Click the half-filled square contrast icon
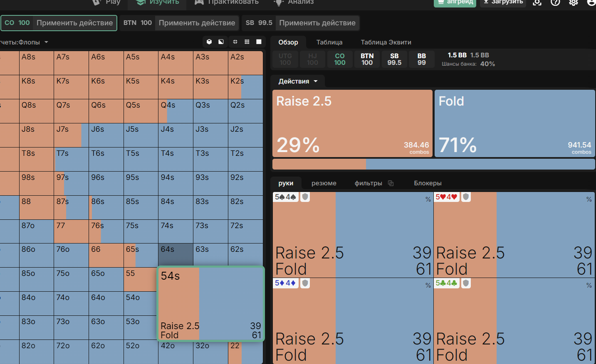This screenshot has height=364, width=596. [221, 42]
